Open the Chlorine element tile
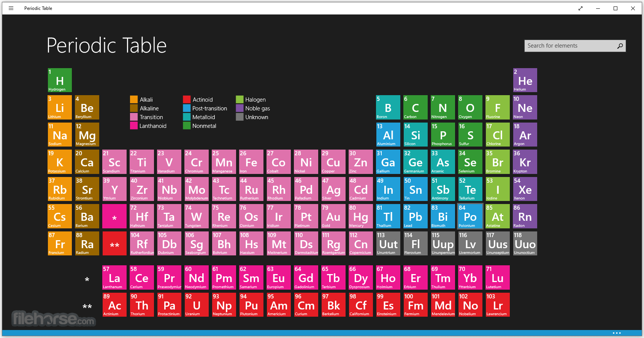Image resolution: width=644 pixels, height=338 pixels. (x=498, y=135)
